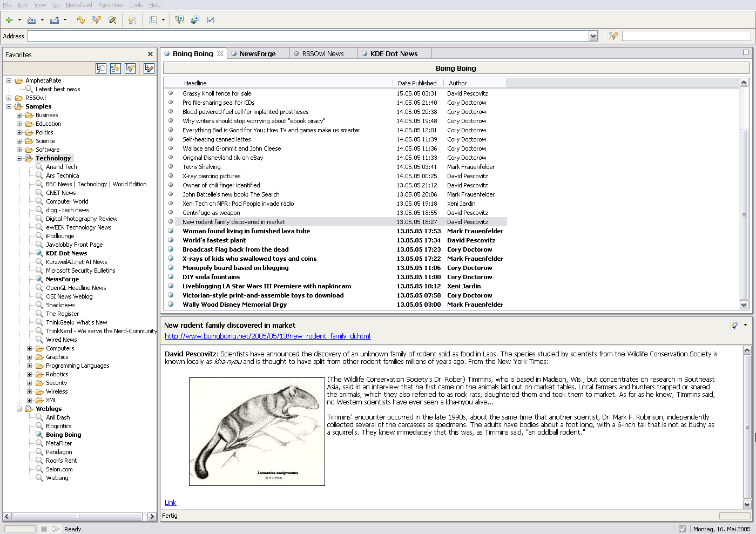Screen dimensions: 756x534
Task: Click the article text vertical scrollbar thumb
Action: click(x=747, y=427)
